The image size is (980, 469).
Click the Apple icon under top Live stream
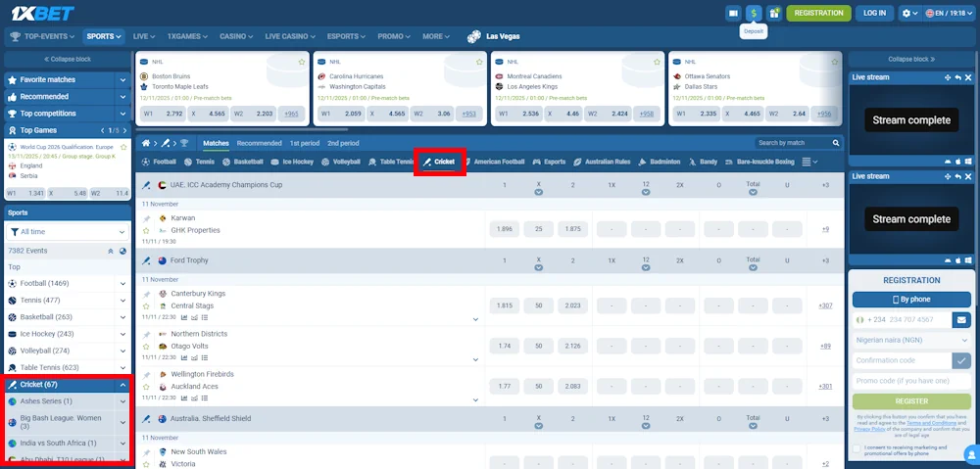(x=958, y=162)
